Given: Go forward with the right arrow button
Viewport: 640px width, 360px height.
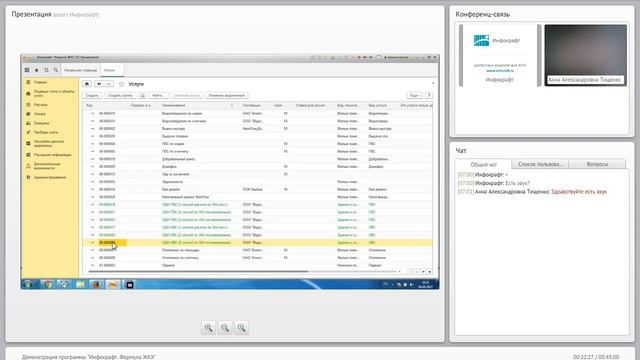Looking at the screenshot, I should click(x=109, y=84).
